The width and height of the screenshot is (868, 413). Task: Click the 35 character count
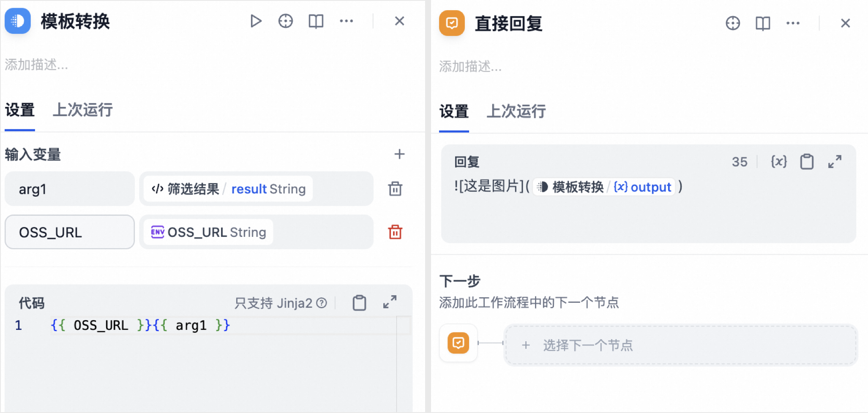point(740,162)
